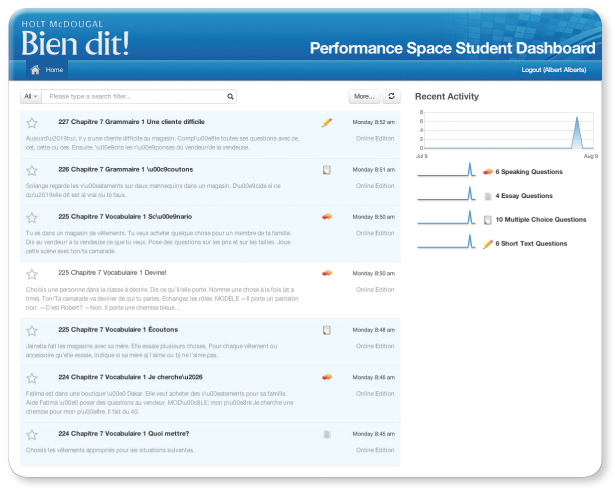Click pencil icon for Une cliente difficile
This screenshot has width=615, height=494.
click(x=327, y=122)
